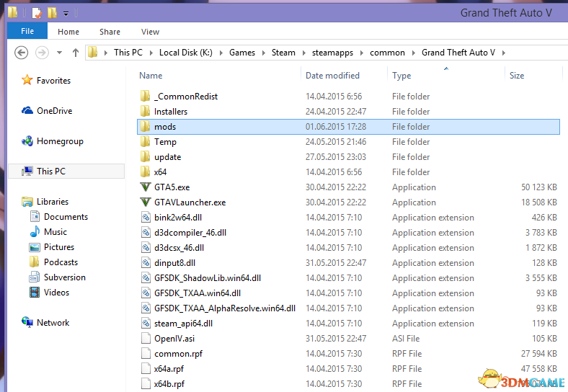This screenshot has height=392, width=568.
Task: Click Local Disk (K:) in address breadcrumb
Action: pos(186,53)
